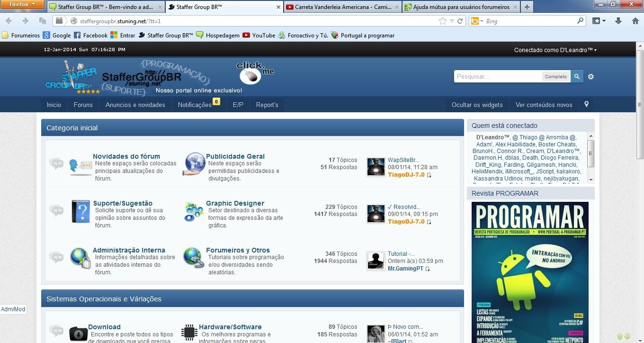The height and width of the screenshot is (343, 644).
Task: Click the Categoria inicial header
Action: point(252,127)
